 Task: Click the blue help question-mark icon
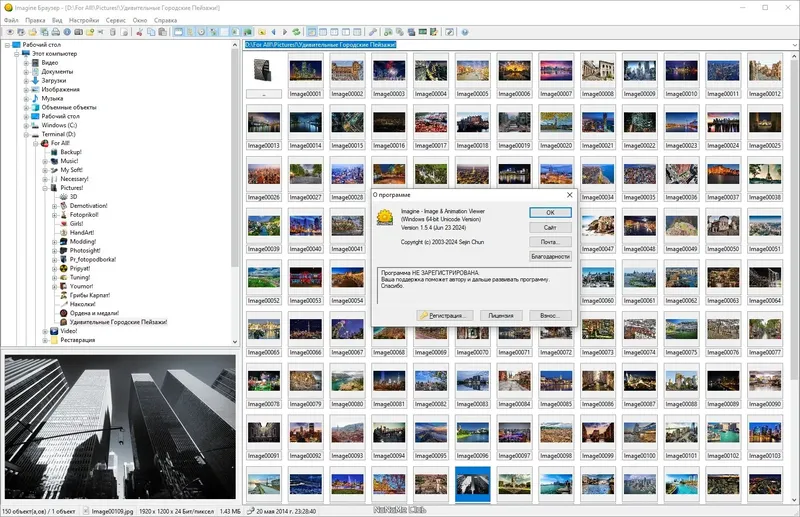465,32
